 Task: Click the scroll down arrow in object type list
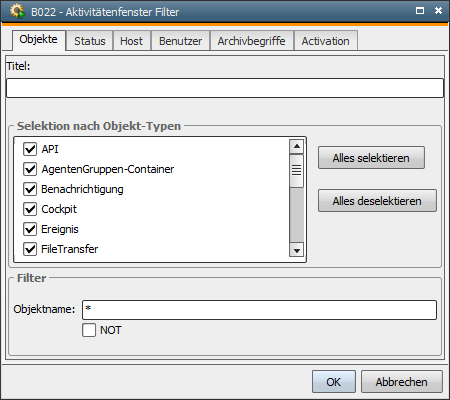click(297, 250)
